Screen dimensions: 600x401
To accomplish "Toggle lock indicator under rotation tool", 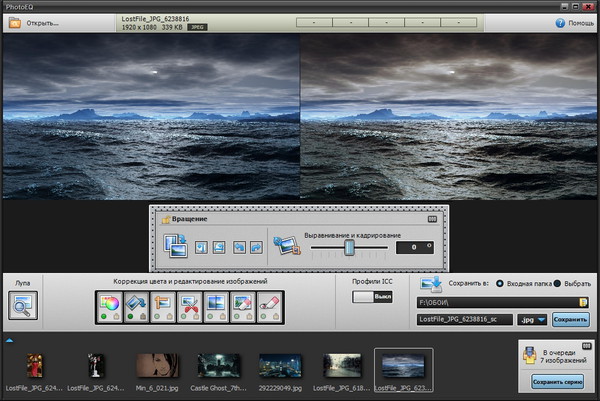I will tap(143, 316).
